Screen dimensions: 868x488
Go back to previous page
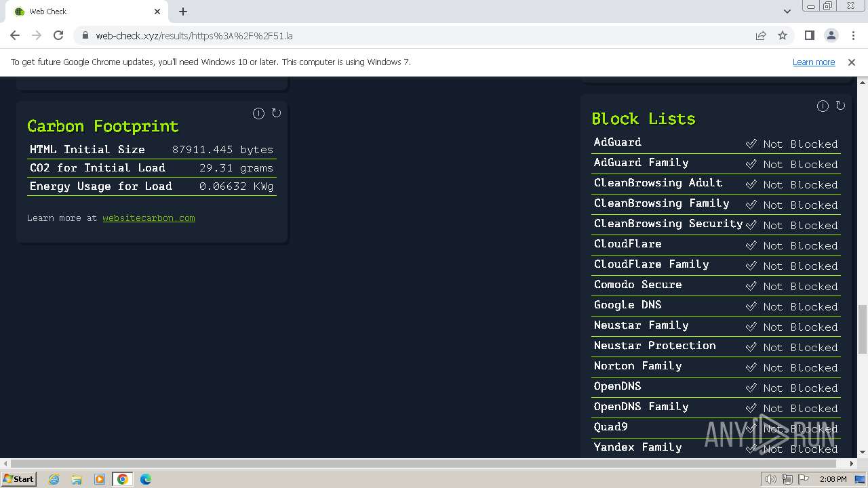coord(15,35)
